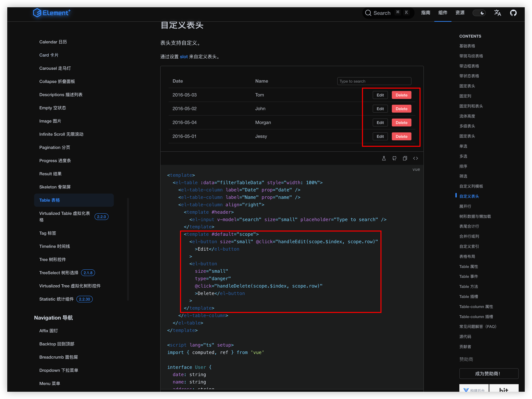Click Edit button in Morgan's row
The height and width of the screenshot is (399, 532).
380,123
